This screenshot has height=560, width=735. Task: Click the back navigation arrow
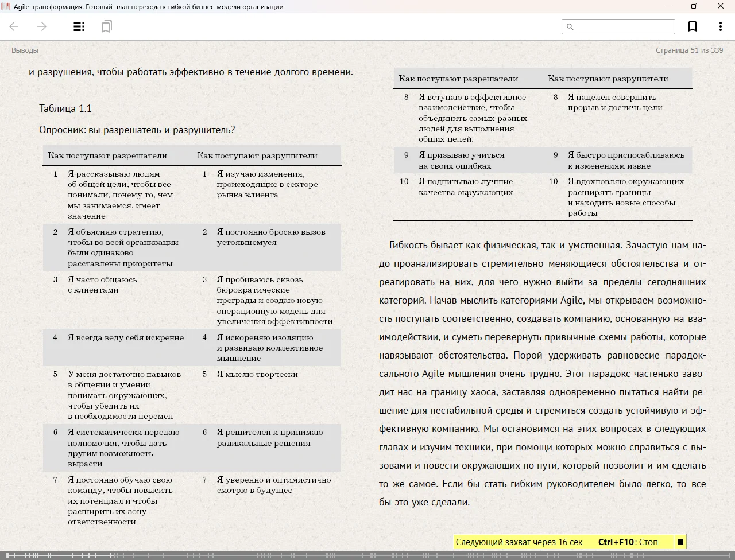[x=14, y=26]
